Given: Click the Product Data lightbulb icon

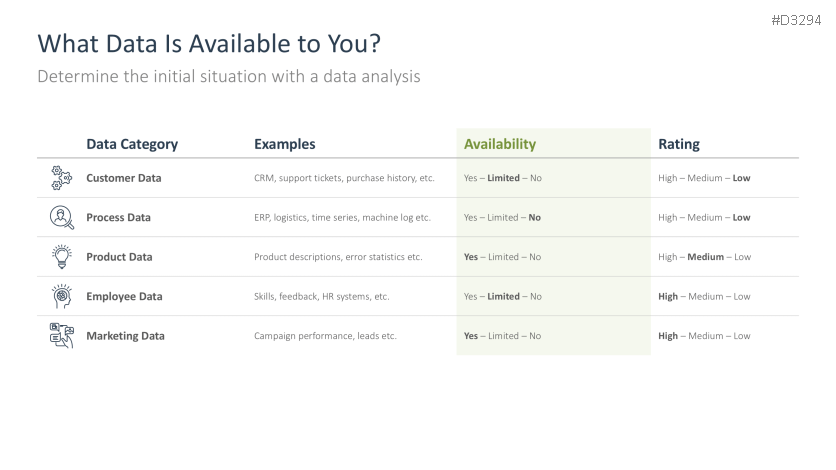Looking at the screenshot, I should (x=61, y=256).
